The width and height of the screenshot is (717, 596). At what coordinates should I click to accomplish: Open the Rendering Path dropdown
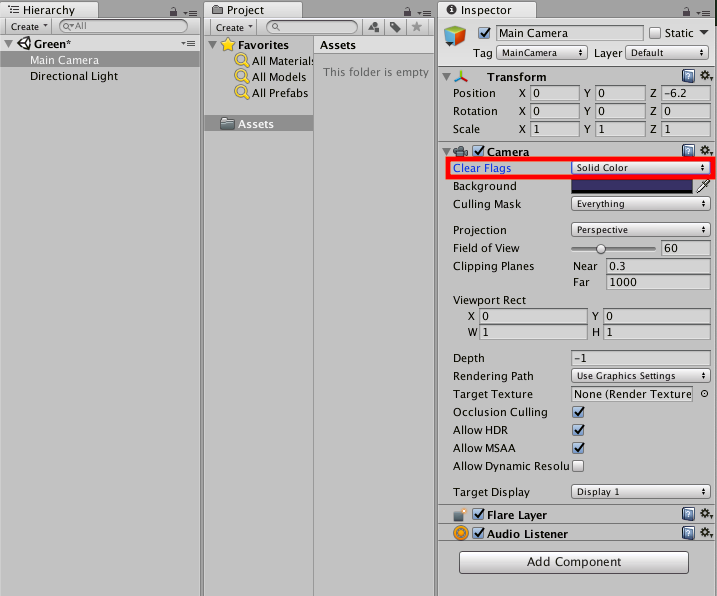640,376
